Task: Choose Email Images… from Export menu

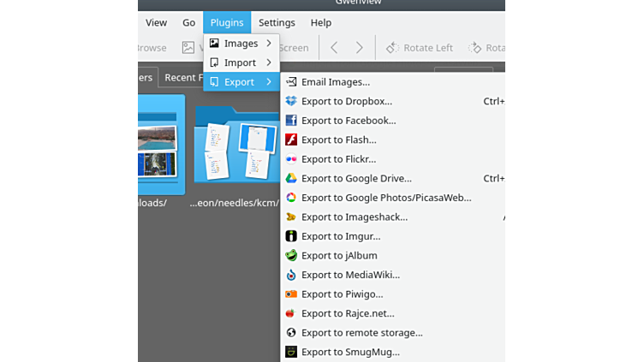Action: tap(336, 82)
